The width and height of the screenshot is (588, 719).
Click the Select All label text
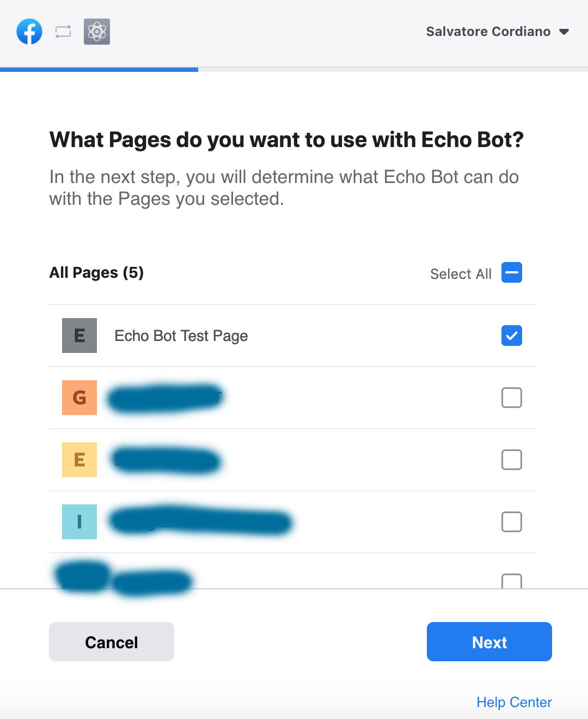[461, 273]
